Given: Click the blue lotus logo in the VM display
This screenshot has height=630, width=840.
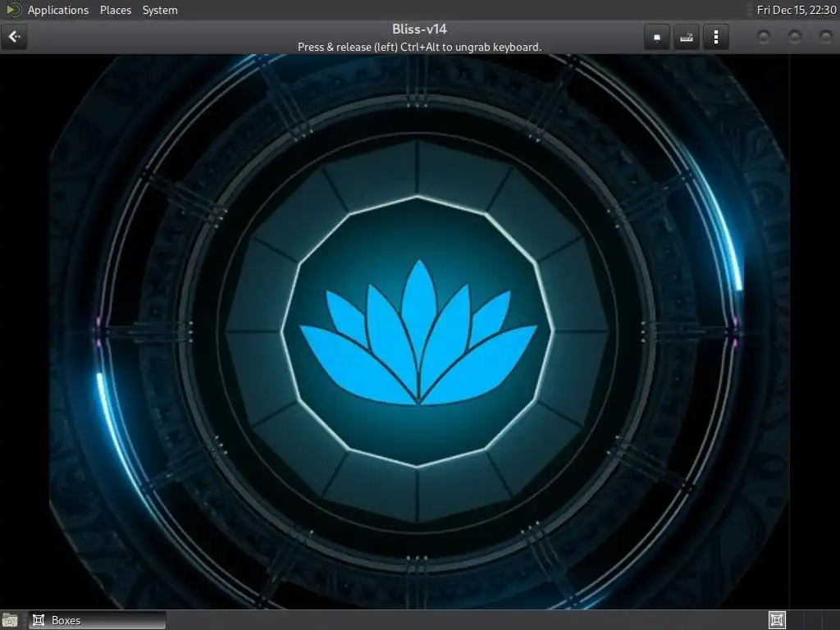Looking at the screenshot, I should (418, 332).
